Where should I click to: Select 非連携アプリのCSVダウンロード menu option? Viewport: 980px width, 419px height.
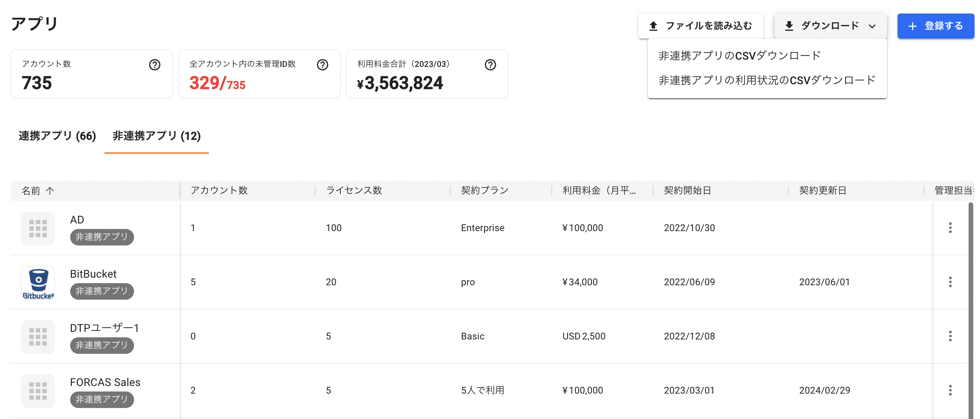(739, 56)
